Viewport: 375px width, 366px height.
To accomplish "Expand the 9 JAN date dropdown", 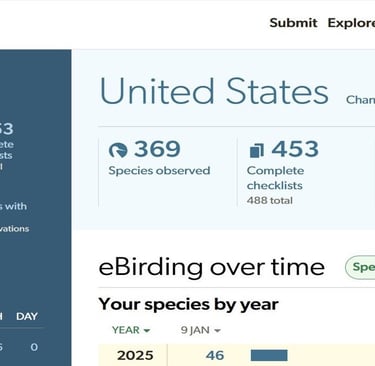I will tap(201, 330).
